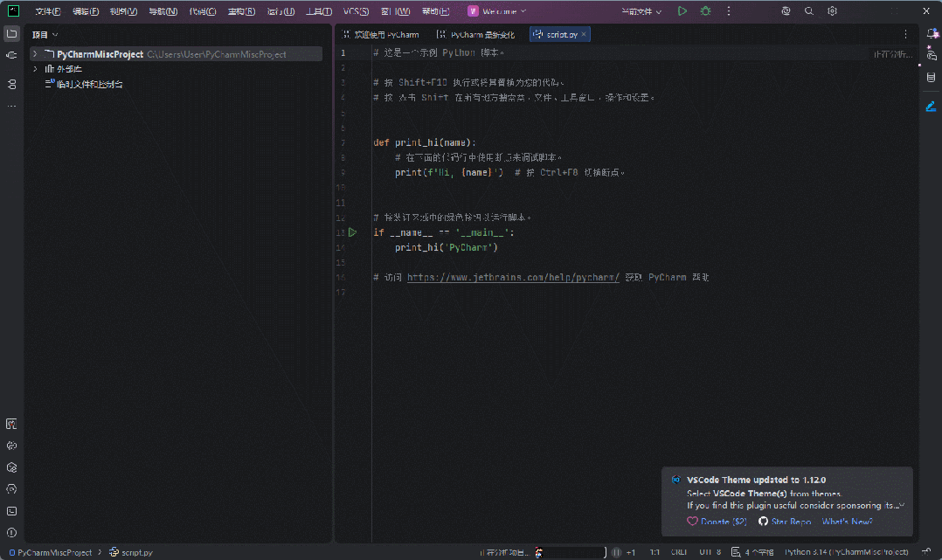This screenshot has width=942, height=560.
Task: Click the run gutter arrow on line 13
Action: tap(353, 232)
